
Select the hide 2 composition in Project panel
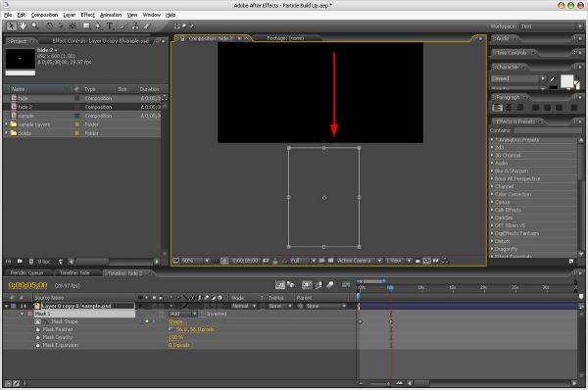pyautogui.click(x=81, y=107)
